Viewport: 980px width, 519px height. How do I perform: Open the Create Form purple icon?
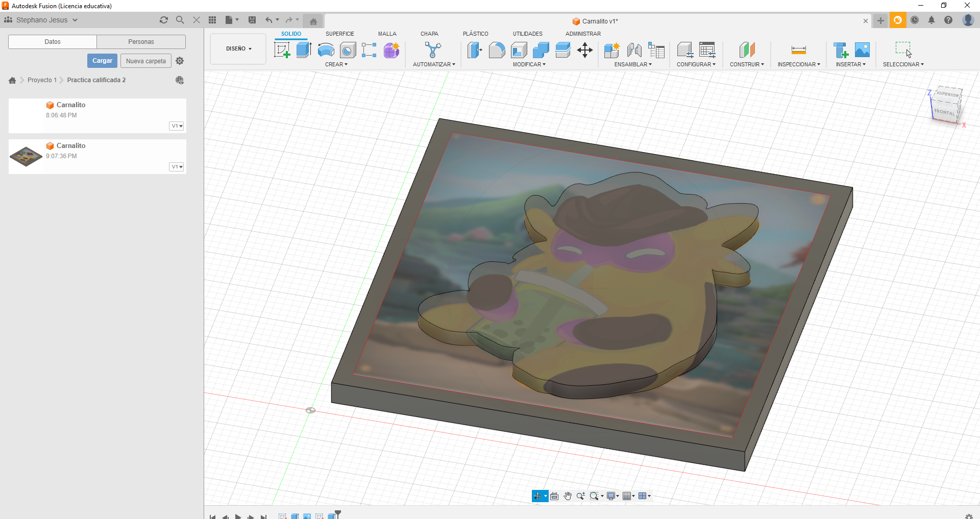(x=391, y=50)
